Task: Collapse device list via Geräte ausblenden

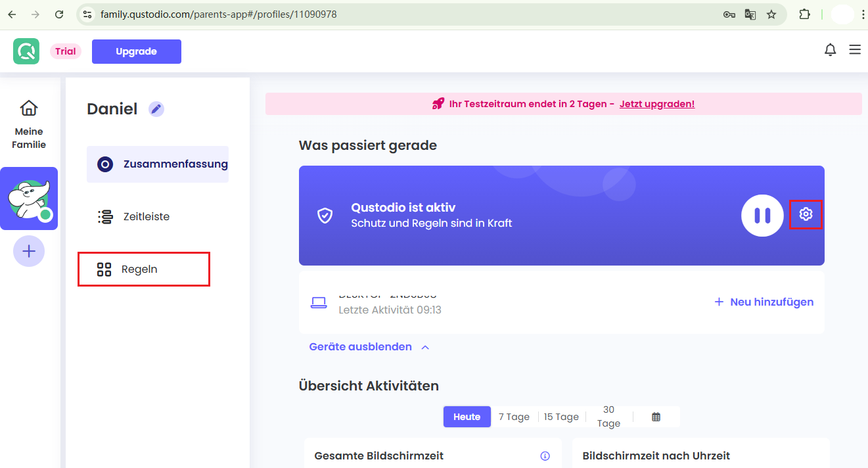Action: click(369, 347)
